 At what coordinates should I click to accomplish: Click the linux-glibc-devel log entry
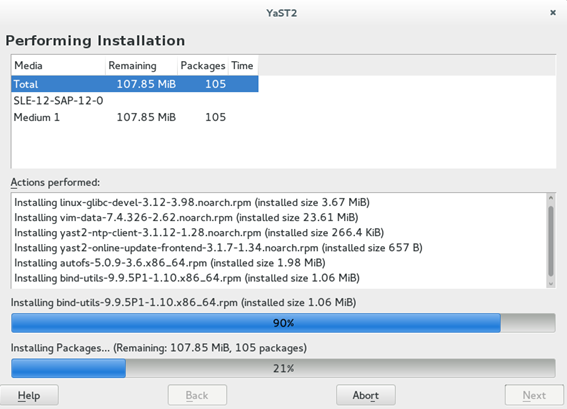pyautogui.click(x=192, y=202)
